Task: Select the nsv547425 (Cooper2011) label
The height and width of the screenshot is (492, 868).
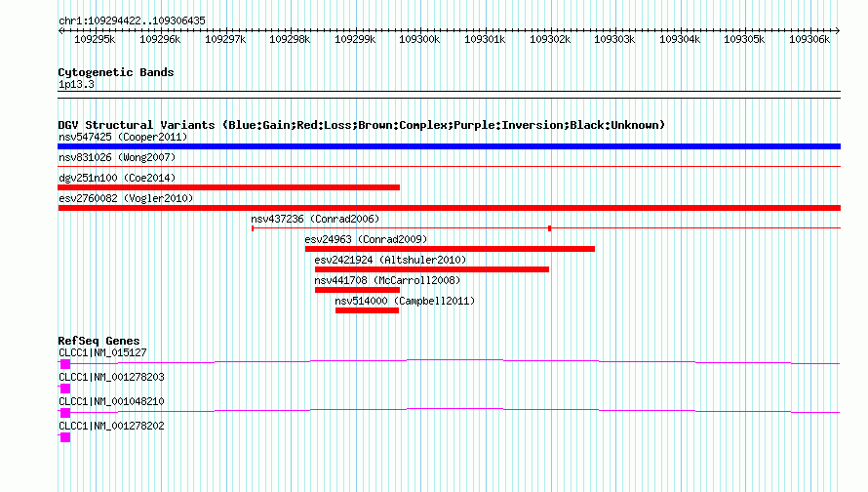Action: click(x=123, y=137)
